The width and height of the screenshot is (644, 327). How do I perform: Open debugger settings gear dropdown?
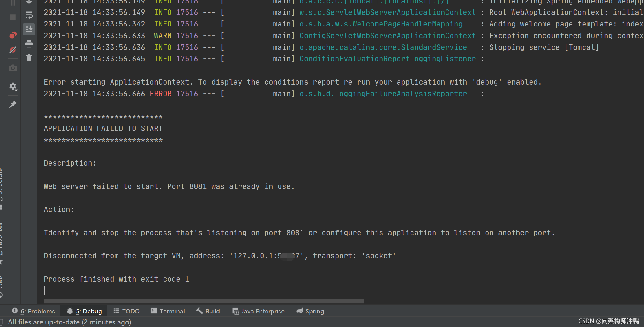[13, 86]
